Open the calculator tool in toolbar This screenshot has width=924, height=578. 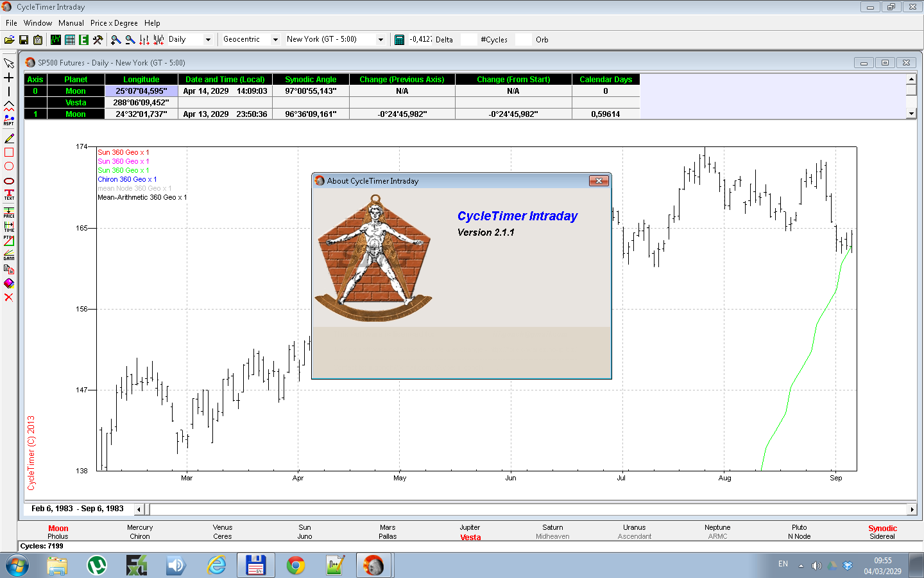tap(399, 40)
